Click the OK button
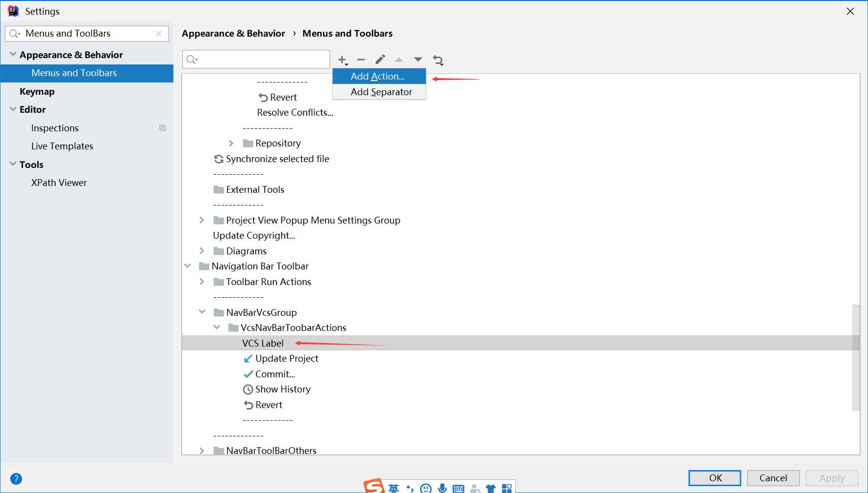The height and width of the screenshot is (493, 868). click(x=715, y=478)
